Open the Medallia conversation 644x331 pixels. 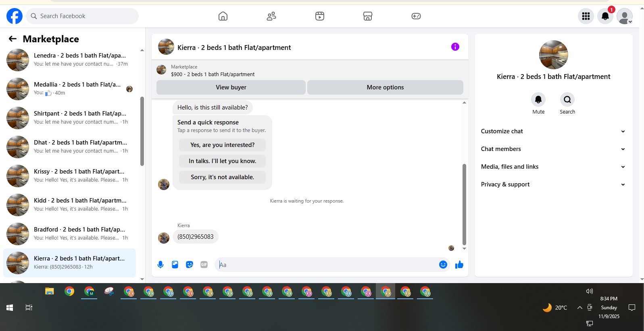[69, 89]
